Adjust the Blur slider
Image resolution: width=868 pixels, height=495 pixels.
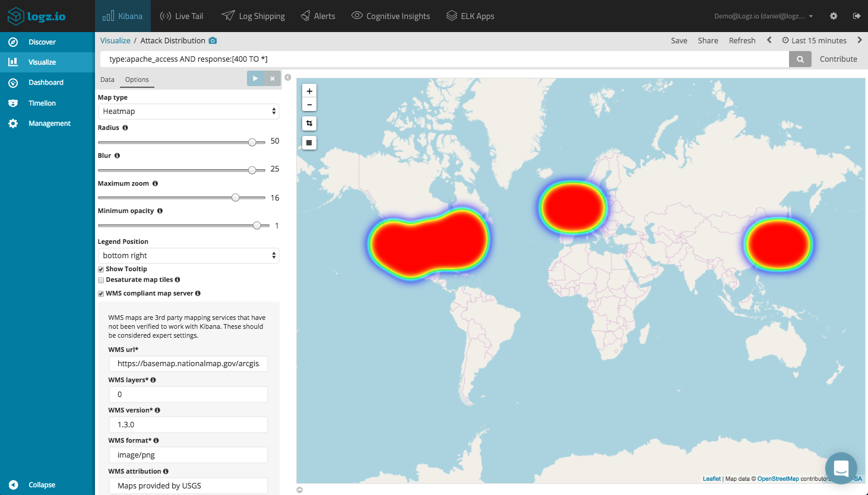pos(252,170)
